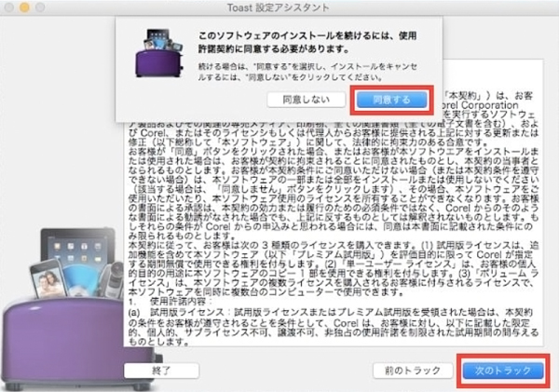Click the dialog text about choosing 同意する

click(307, 72)
